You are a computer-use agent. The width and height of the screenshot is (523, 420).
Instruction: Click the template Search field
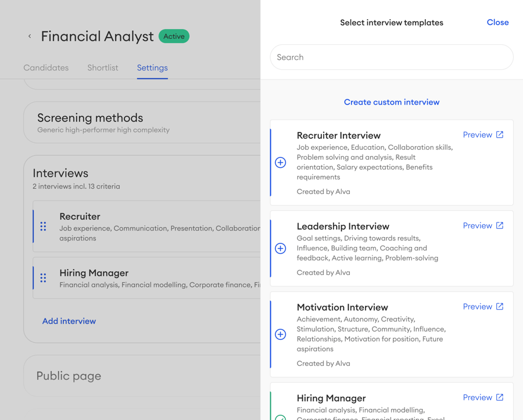point(392,58)
